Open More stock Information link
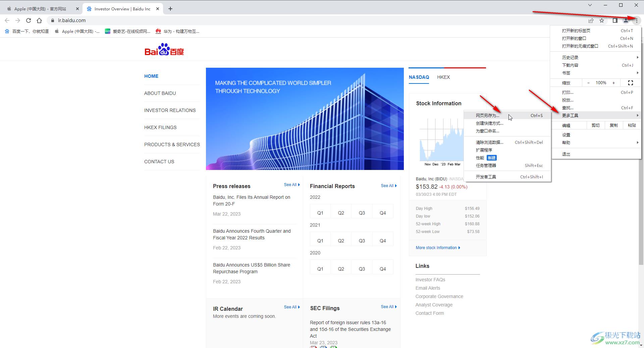The height and width of the screenshot is (348, 644). (x=438, y=248)
